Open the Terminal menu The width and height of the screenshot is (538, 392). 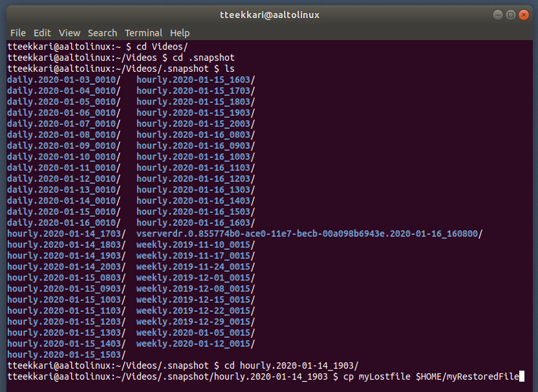tap(144, 32)
